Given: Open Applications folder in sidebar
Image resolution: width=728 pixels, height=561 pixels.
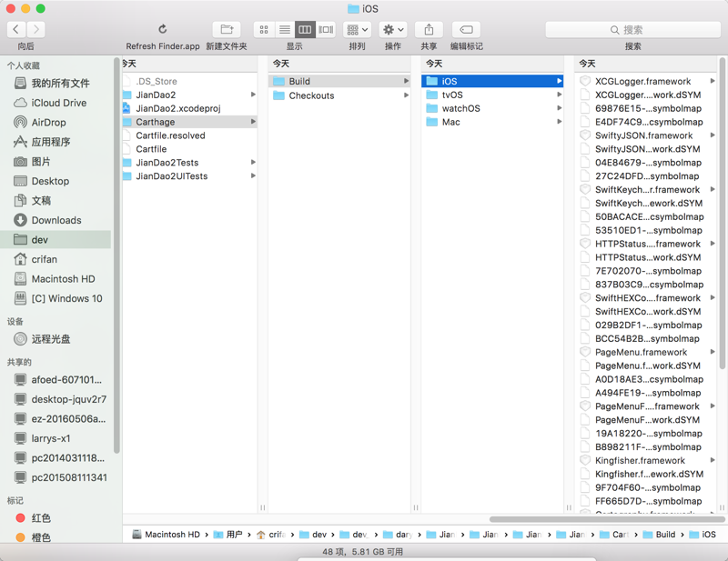Looking at the screenshot, I should pyautogui.click(x=56, y=142).
